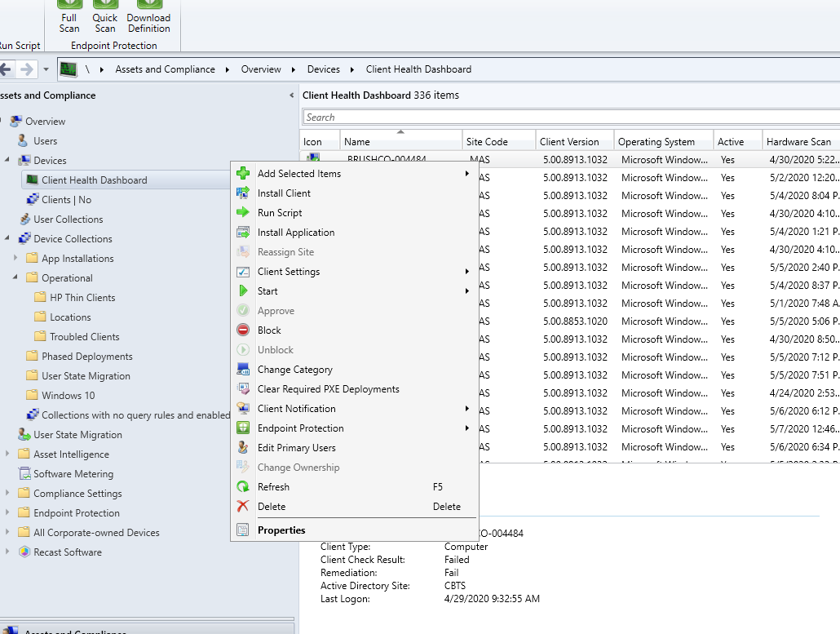Click the Devices breadcrumb link

tap(323, 69)
